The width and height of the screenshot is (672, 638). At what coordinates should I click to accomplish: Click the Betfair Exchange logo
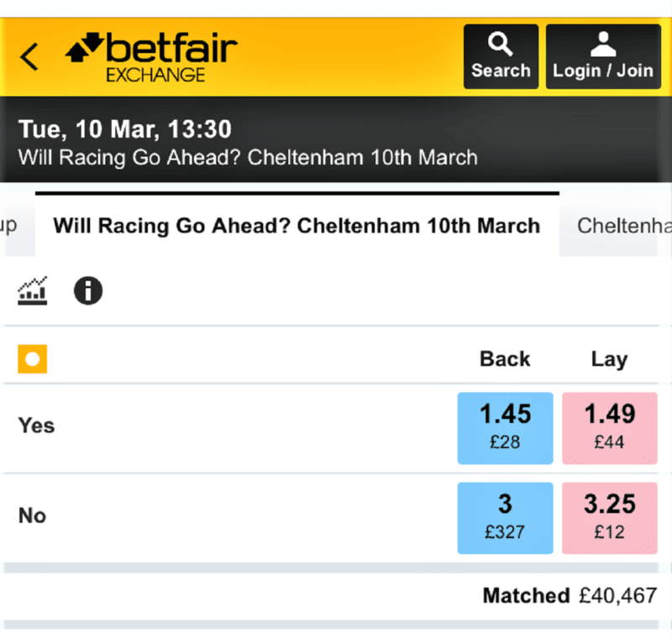[x=151, y=55]
